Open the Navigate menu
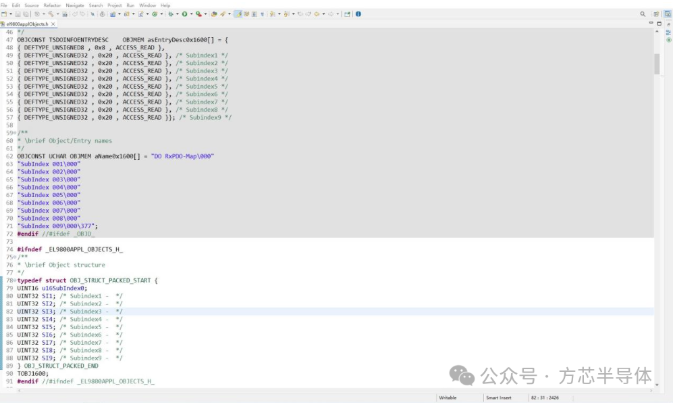 tap(74, 5)
